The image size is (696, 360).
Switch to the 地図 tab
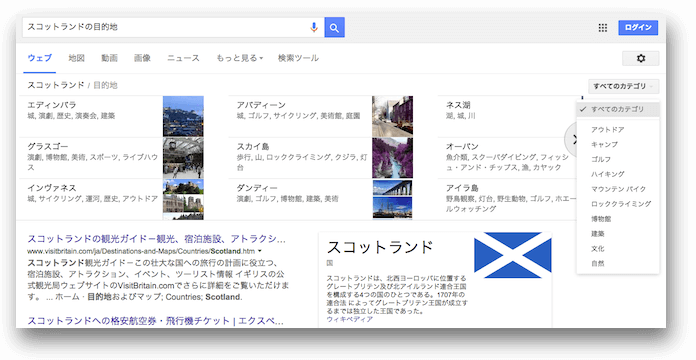(76, 58)
